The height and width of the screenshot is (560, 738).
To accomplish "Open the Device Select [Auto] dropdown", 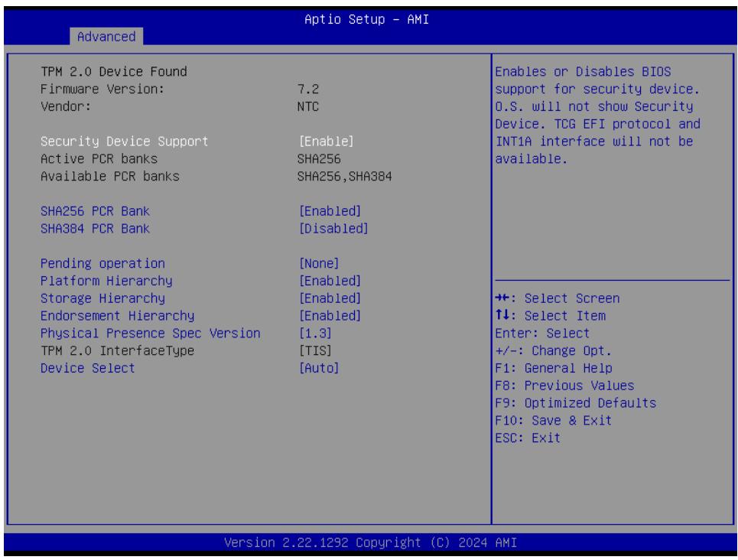I will (319, 368).
